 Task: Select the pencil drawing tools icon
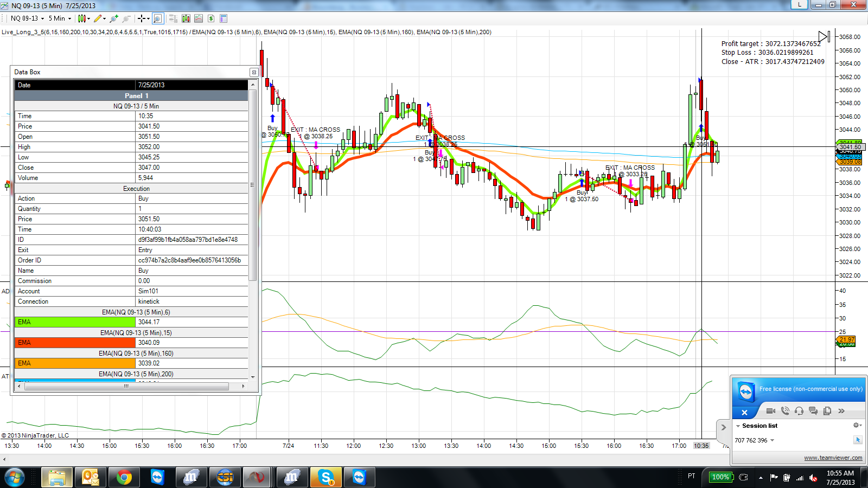pyautogui.click(x=99, y=18)
